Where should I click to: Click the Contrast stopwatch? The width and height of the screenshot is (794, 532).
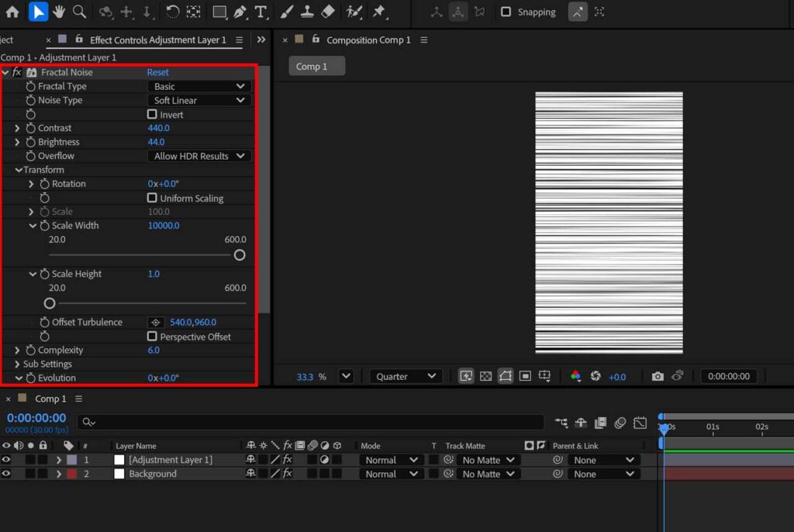pos(30,128)
